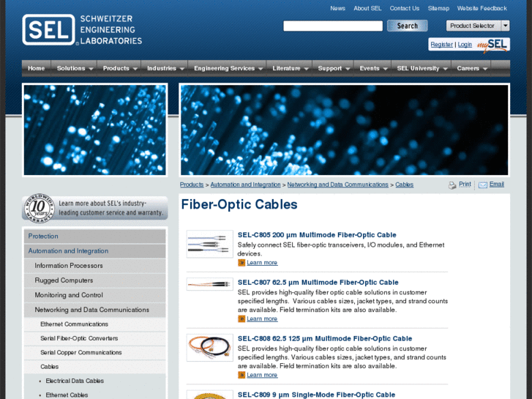This screenshot has width=532, height=399.
Task: Click the orange arrow icon under SEL-C807
Action: coord(241,318)
